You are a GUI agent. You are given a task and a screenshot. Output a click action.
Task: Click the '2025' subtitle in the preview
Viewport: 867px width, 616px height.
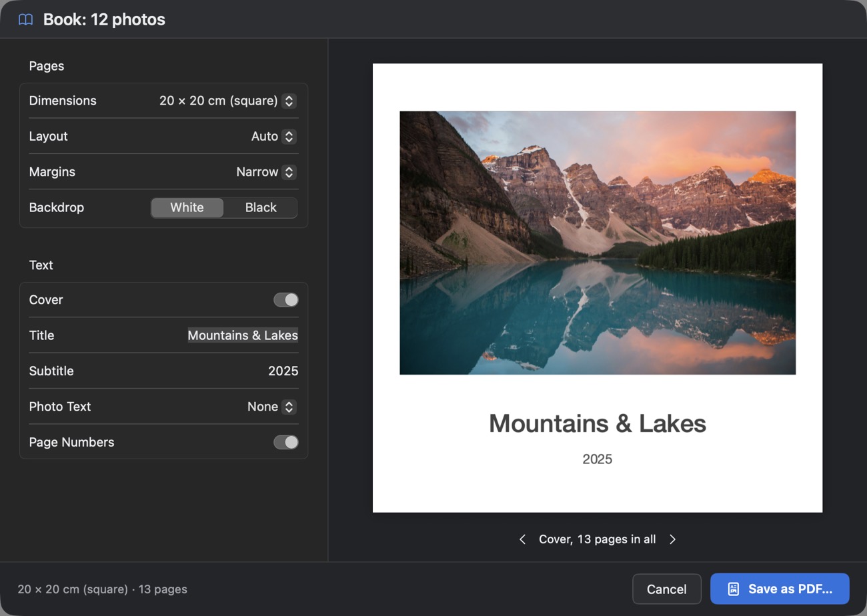[598, 459]
